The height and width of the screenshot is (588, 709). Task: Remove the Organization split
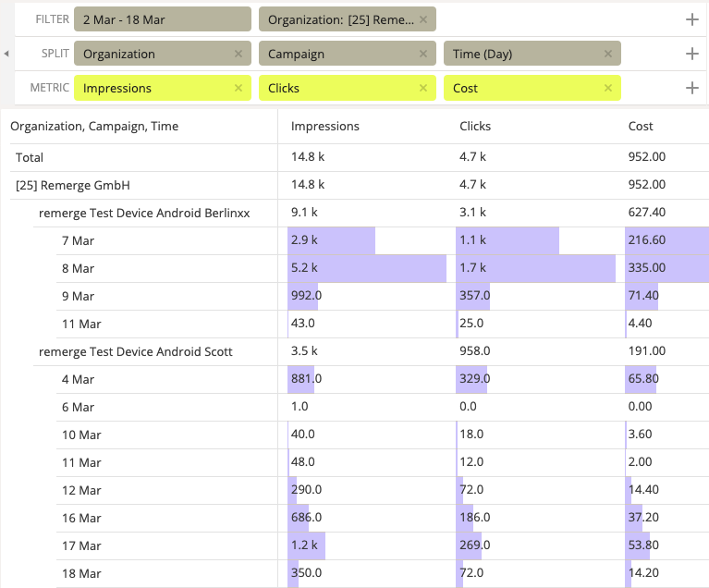238,54
